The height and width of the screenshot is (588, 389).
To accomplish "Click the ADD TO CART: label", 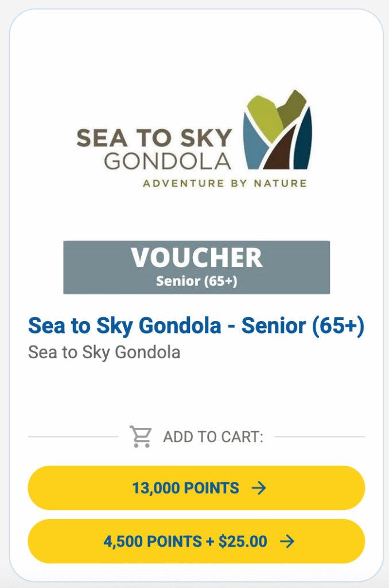I will pos(213,438).
